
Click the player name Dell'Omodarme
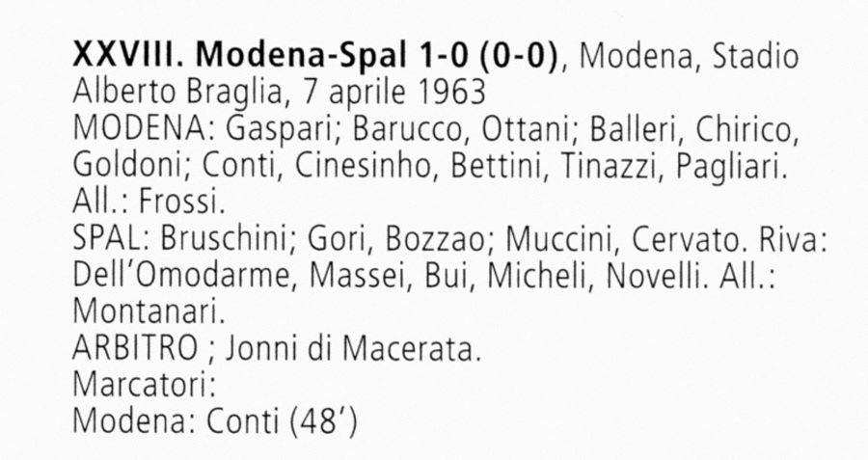[185, 275]
